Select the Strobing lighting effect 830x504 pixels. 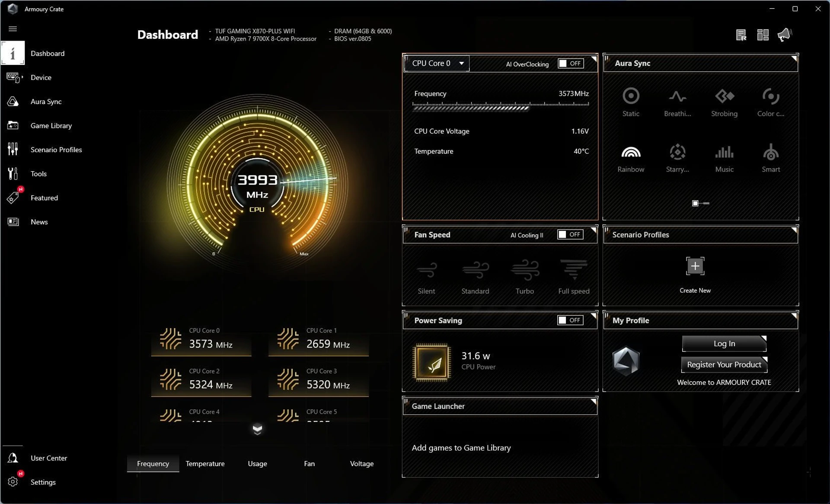click(724, 102)
